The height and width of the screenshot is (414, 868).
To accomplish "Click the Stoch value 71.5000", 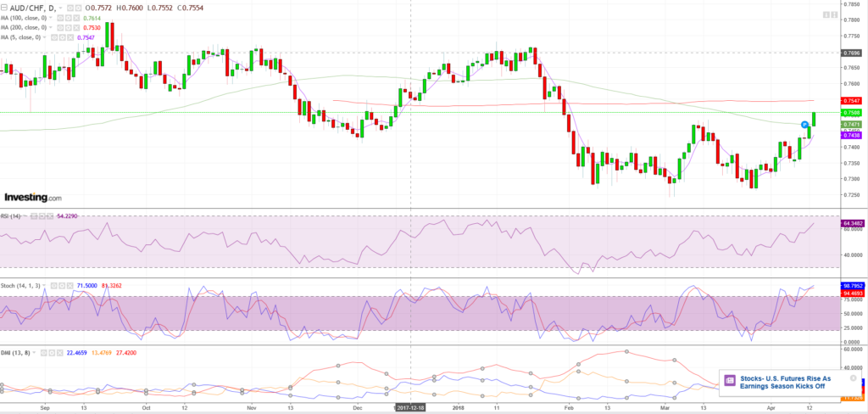I will pos(87,286).
